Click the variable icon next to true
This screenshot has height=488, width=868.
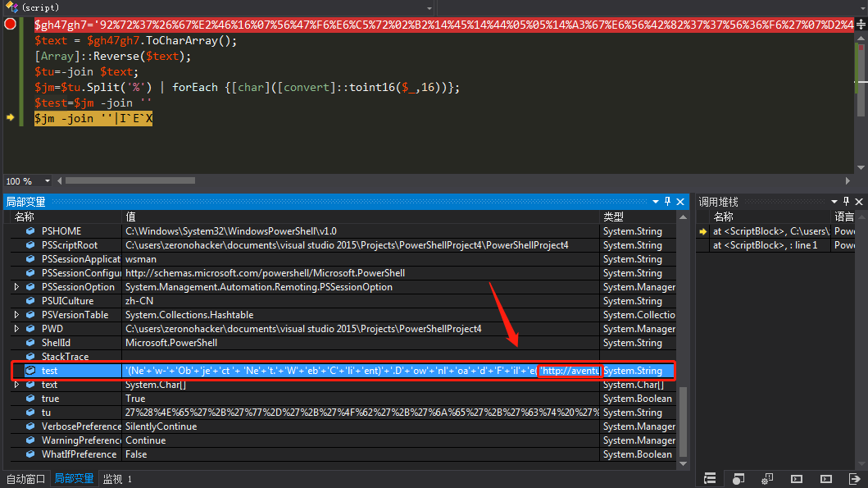coord(30,399)
